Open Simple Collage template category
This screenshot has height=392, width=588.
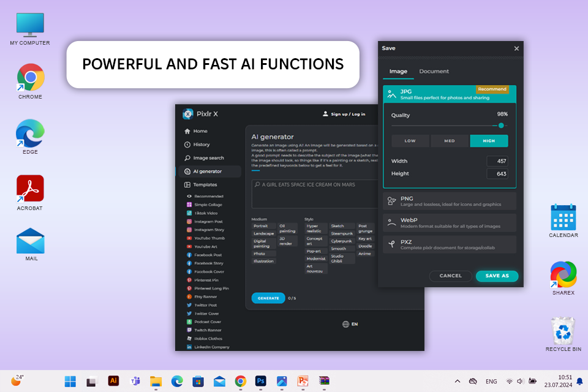(x=205, y=205)
